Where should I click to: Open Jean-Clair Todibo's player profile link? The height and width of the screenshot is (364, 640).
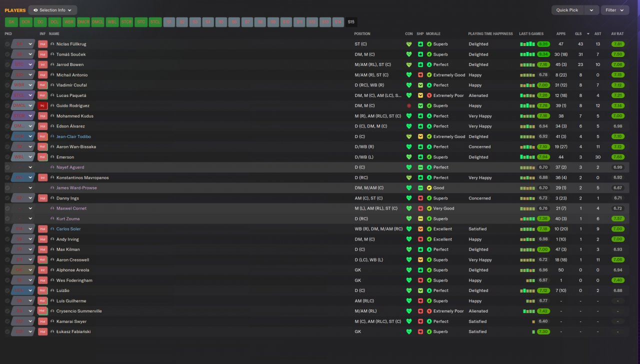click(73, 136)
